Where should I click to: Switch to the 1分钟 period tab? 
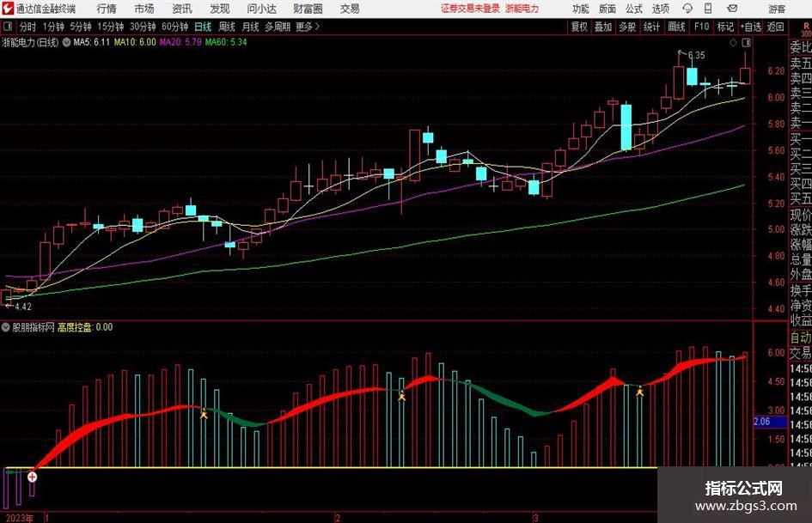(x=52, y=27)
